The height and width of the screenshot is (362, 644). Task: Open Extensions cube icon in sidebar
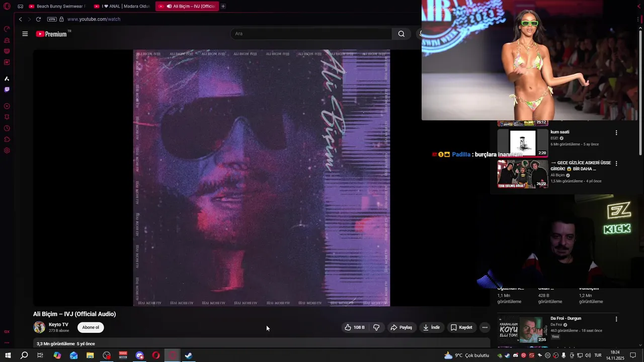point(7,139)
